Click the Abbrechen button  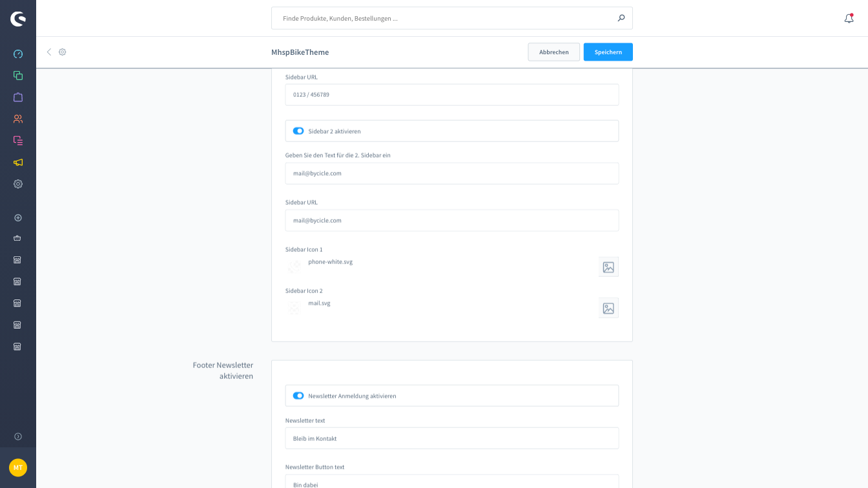553,52
